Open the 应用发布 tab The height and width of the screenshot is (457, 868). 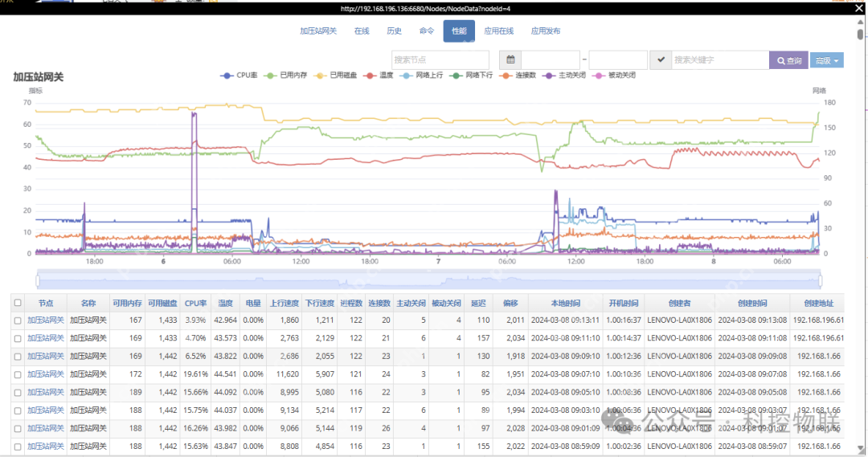tap(546, 31)
